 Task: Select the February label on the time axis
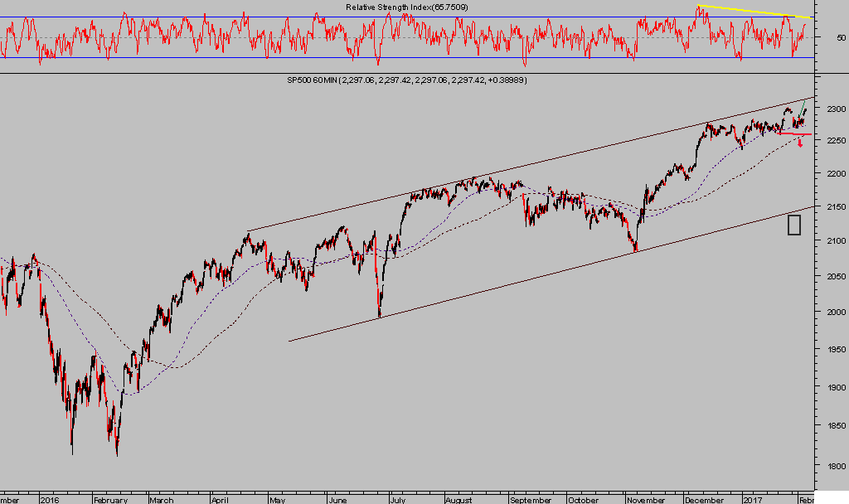point(109,500)
